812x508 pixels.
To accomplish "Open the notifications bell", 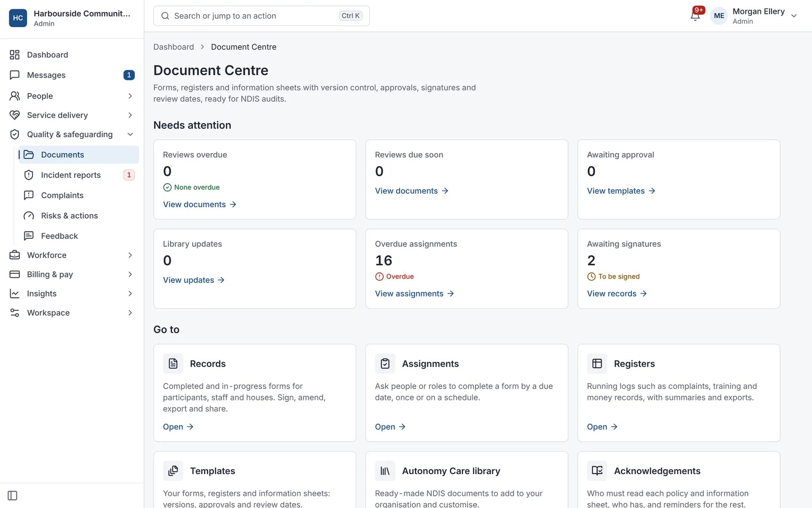I will click(x=695, y=16).
